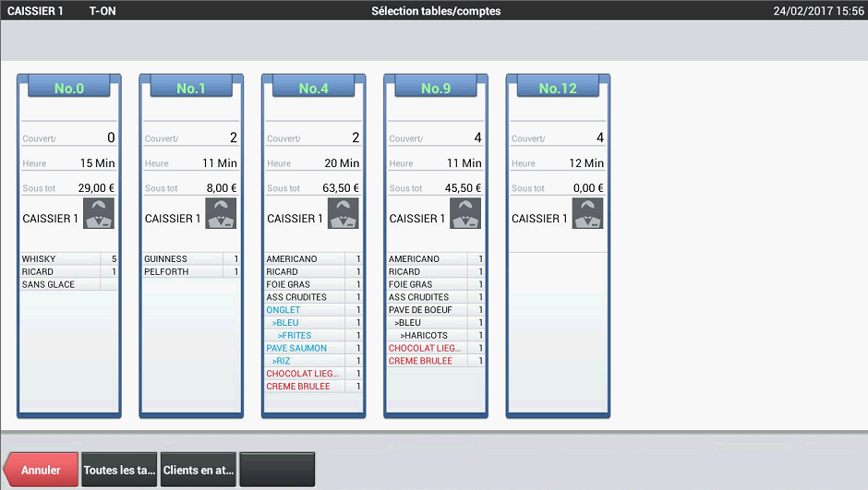Screen dimensions: 868x490
Task: Click the 12 Min time on table No.12
Action: click(586, 163)
